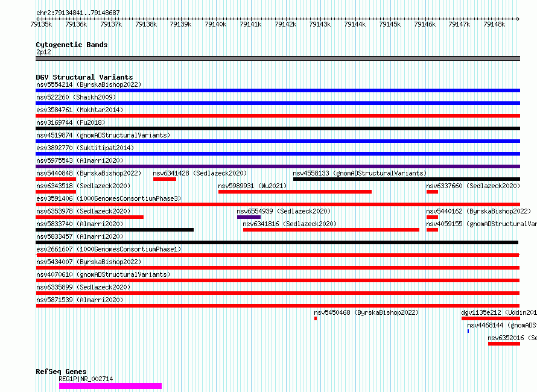Click the Cytogenetic Bands track title
This screenshot has height=392, width=537.
point(72,45)
